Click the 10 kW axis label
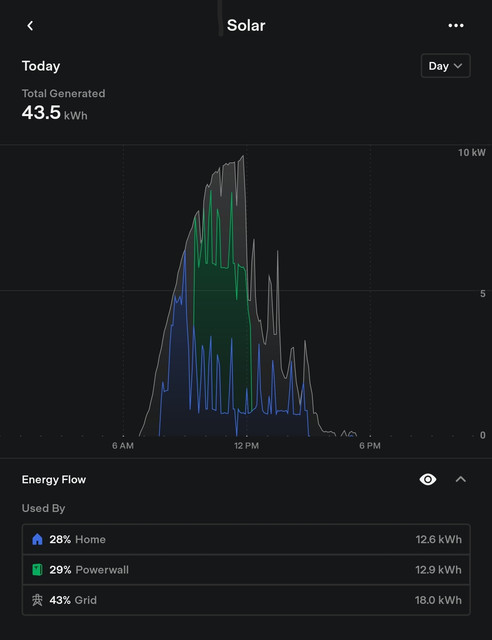This screenshot has height=640, width=492. 472,153
